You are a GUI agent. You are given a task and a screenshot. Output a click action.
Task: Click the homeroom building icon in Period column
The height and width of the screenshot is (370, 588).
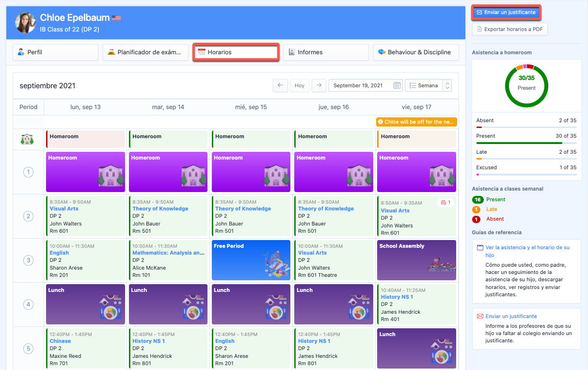click(28, 139)
